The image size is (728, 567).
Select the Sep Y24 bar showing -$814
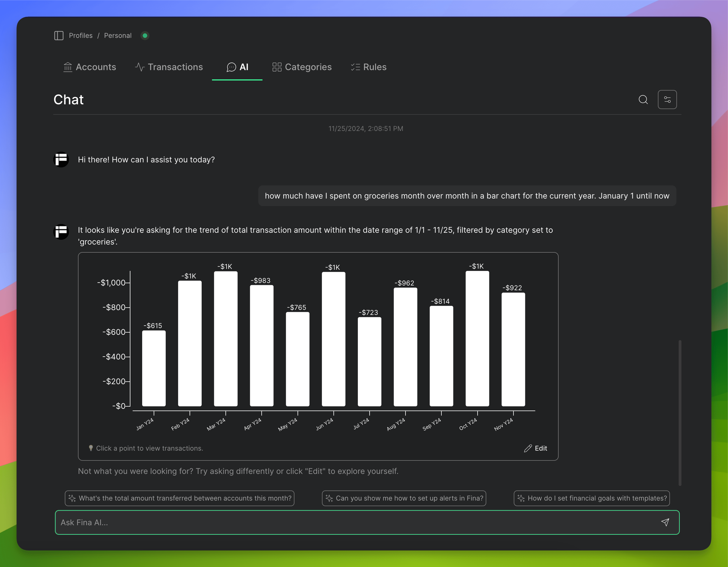[441, 356]
